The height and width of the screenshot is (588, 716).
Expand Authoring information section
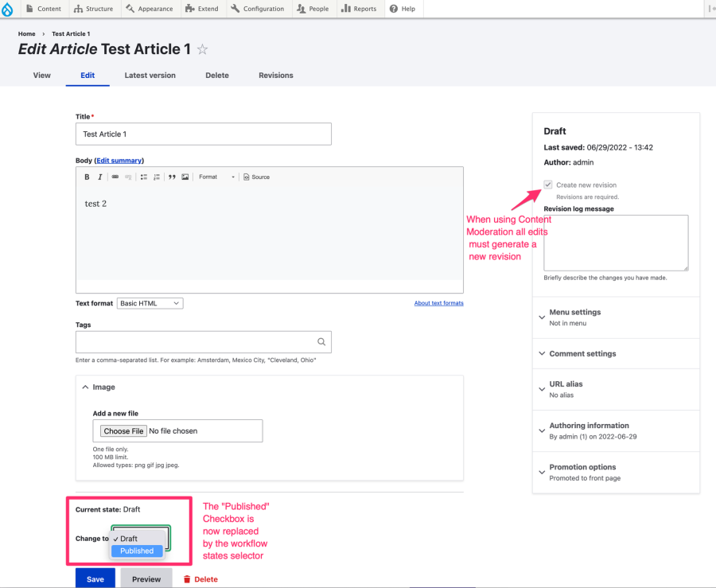[616, 431]
